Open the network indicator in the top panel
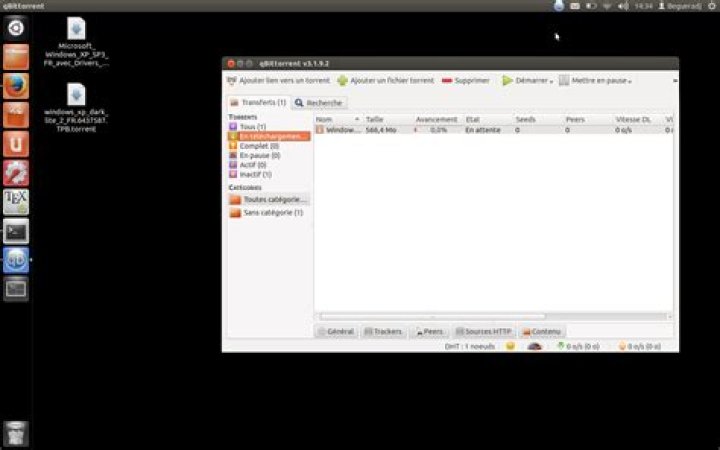 coord(607,6)
